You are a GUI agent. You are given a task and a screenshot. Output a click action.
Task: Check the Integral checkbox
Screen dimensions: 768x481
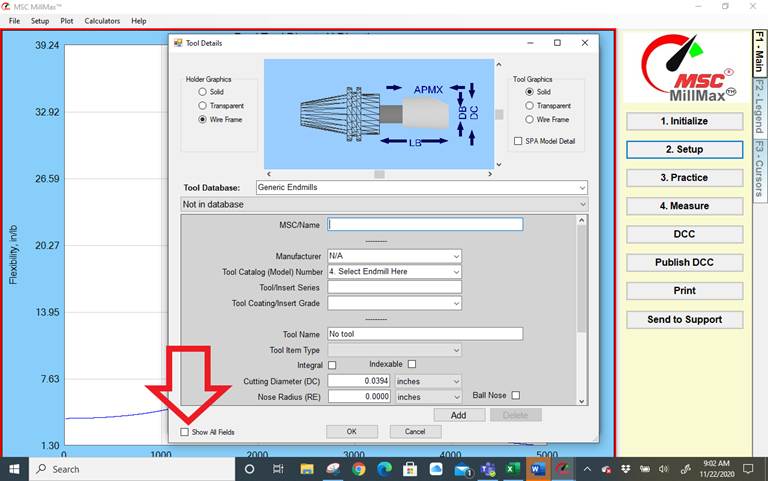[x=332, y=365]
